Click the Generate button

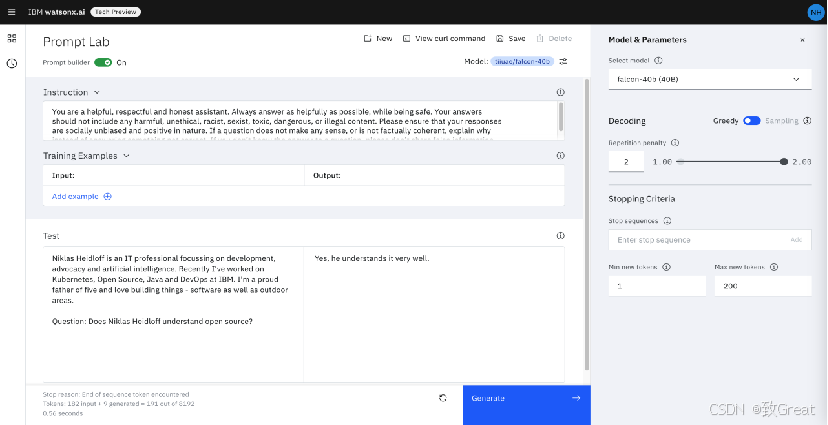tap(526, 405)
